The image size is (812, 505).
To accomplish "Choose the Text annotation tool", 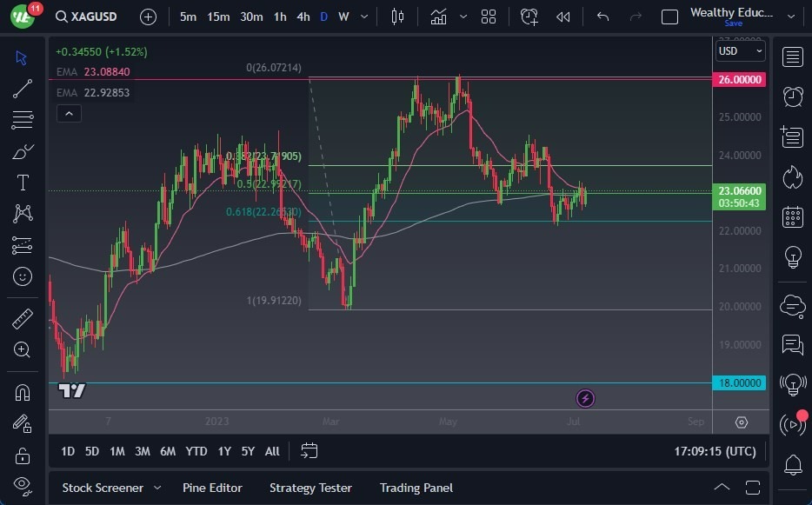I will 23,183.
